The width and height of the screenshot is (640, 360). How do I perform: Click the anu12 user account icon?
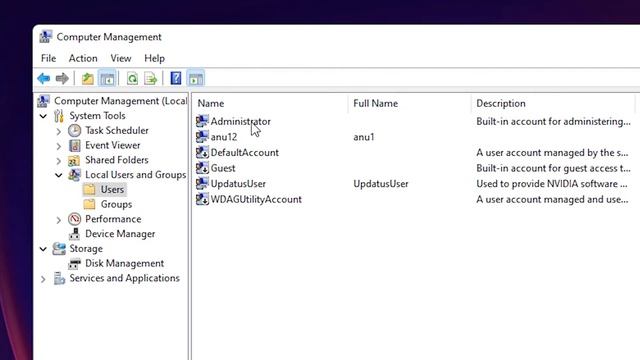click(x=202, y=137)
